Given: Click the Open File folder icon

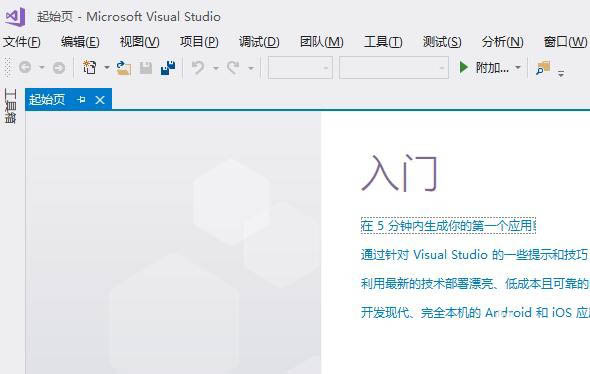Looking at the screenshot, I should pos(123,68).
